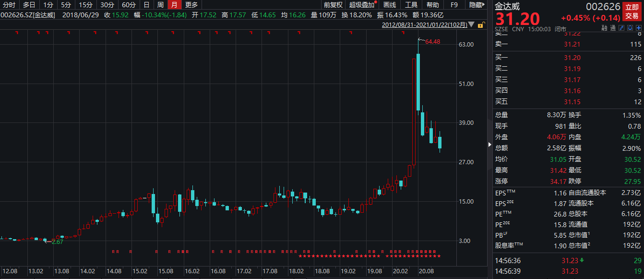This screenshot has width=644, height=279.
Task: Open the date range dropdown triangle
Action: point(471,24)
